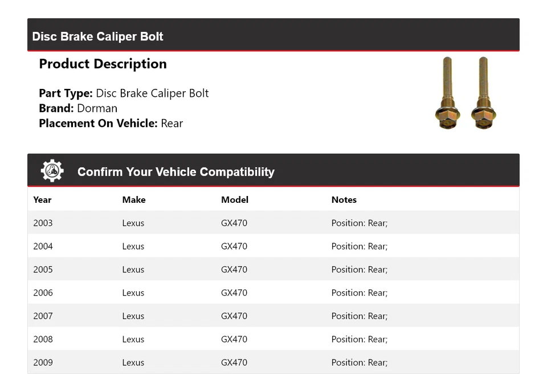
Task: Click the Confirm Your Vehicle Compatibility heading
Action: tap(175, 171)
